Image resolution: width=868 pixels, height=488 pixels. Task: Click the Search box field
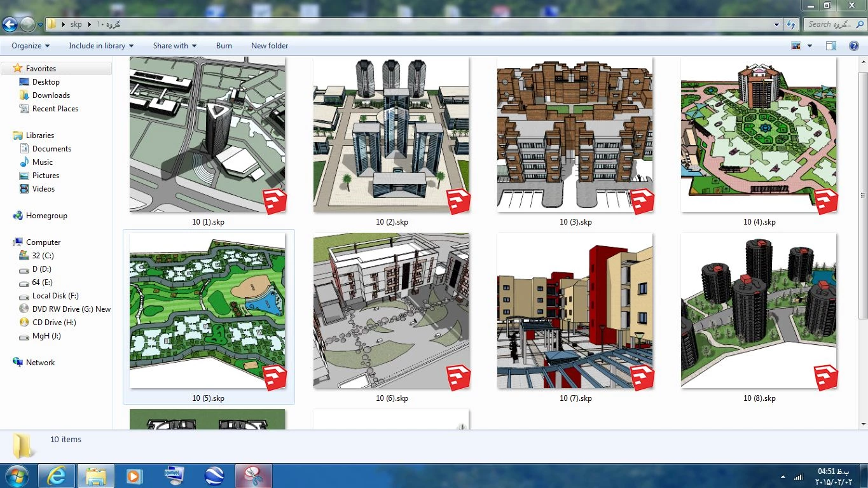(x=834, y=24)
